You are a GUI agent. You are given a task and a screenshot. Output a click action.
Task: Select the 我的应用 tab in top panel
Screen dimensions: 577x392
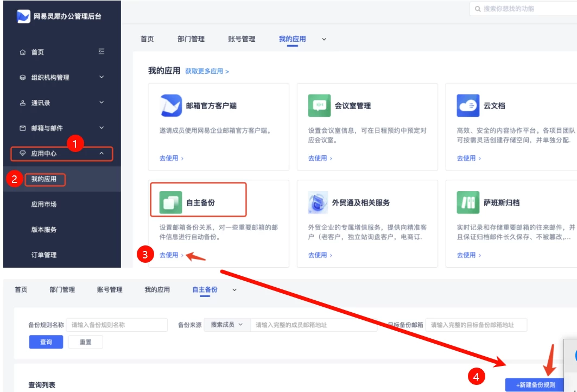(x=292, y=39)
